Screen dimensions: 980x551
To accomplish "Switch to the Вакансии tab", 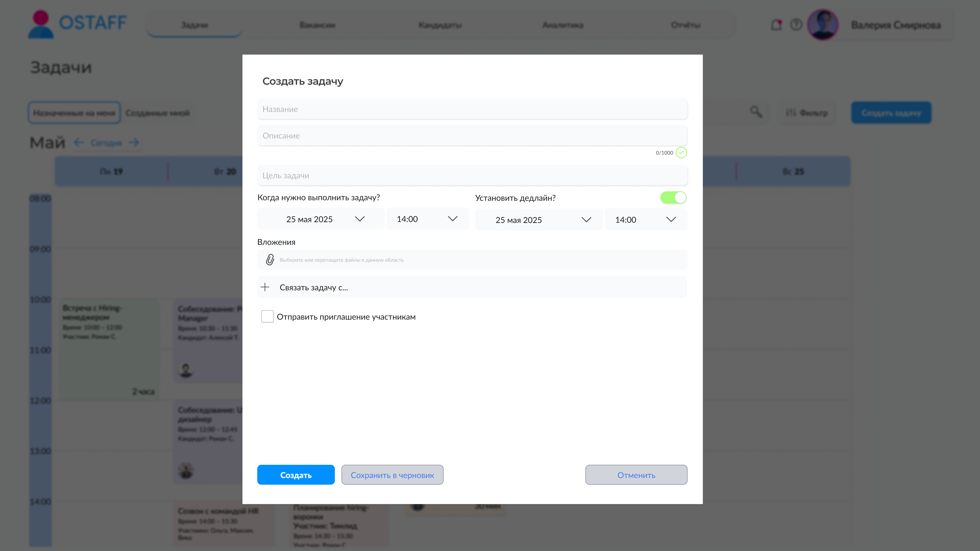I will (317, 25).
